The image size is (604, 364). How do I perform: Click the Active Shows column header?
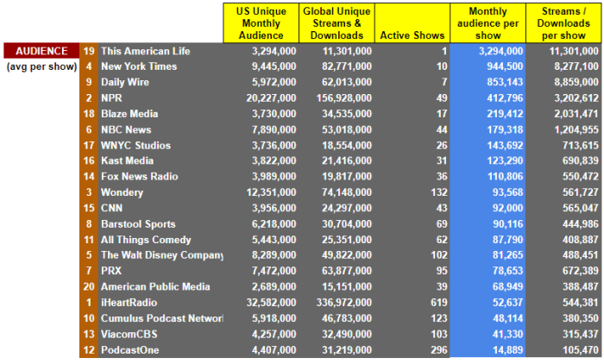point(412,23)
